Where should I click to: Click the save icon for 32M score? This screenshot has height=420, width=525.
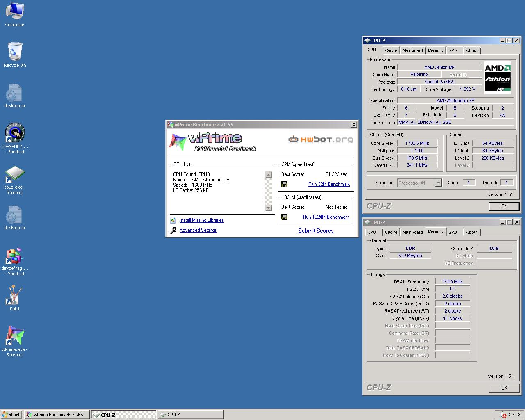point(284,184)
